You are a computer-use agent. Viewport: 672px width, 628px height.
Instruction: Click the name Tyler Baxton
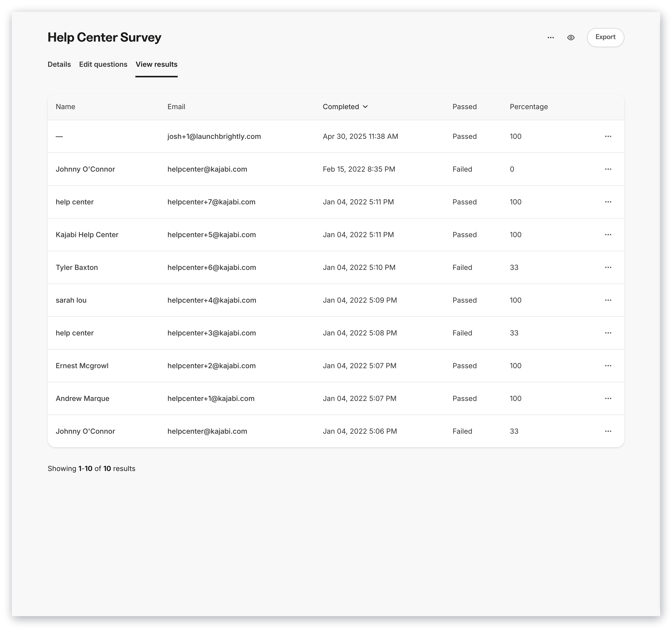point(77,267)
